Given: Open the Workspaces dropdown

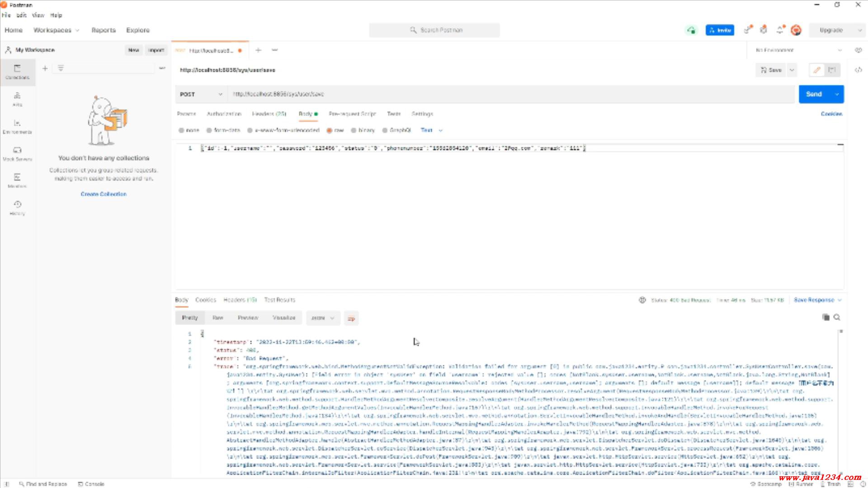Looking at the screenshot, I should pos(56,30).
